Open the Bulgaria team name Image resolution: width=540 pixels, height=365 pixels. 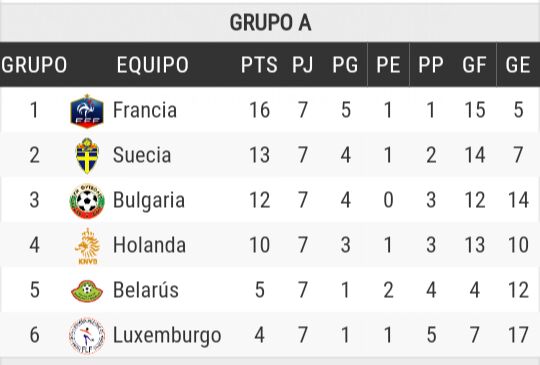click(149, 200)
